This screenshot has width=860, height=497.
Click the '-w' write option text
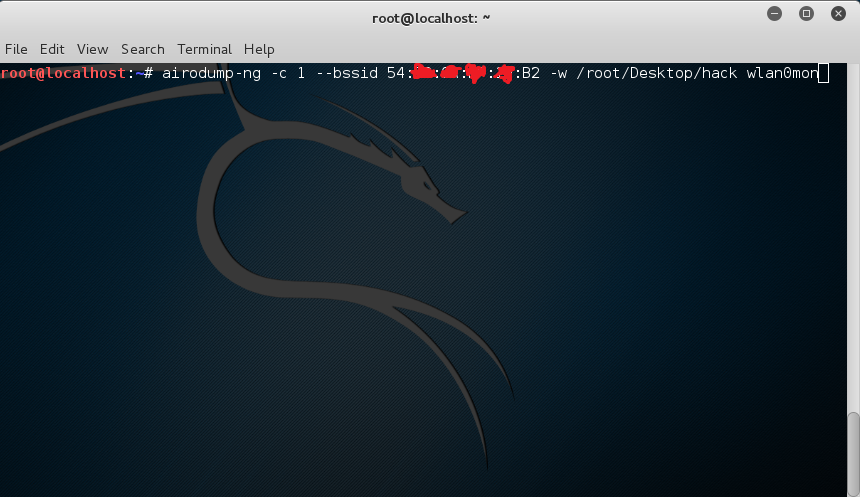558,73
